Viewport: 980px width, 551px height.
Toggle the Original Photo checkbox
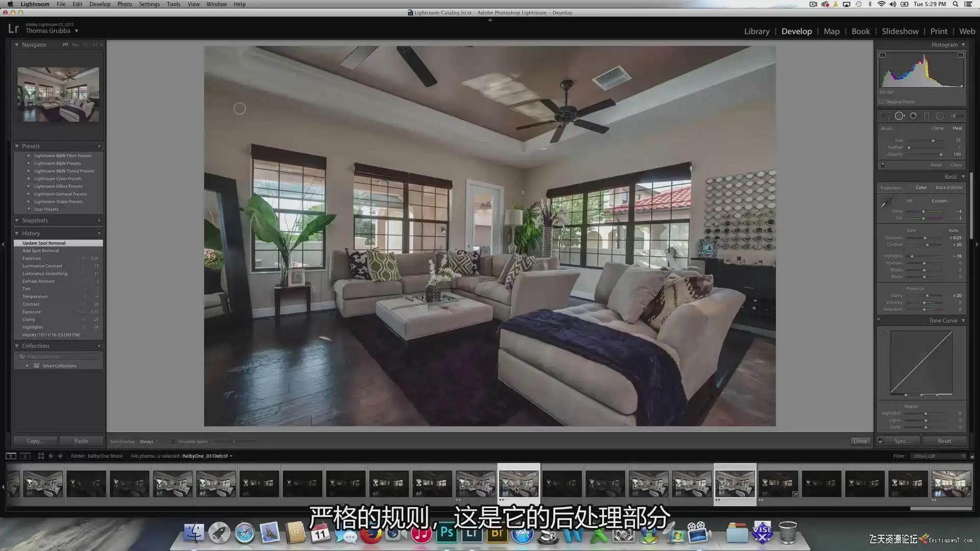pos(881,102)
